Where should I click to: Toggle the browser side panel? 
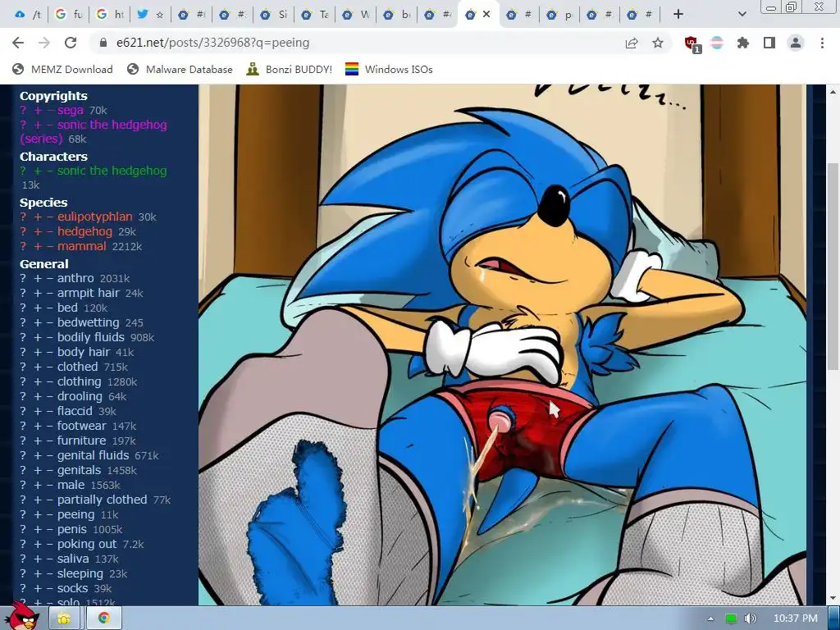769,43
